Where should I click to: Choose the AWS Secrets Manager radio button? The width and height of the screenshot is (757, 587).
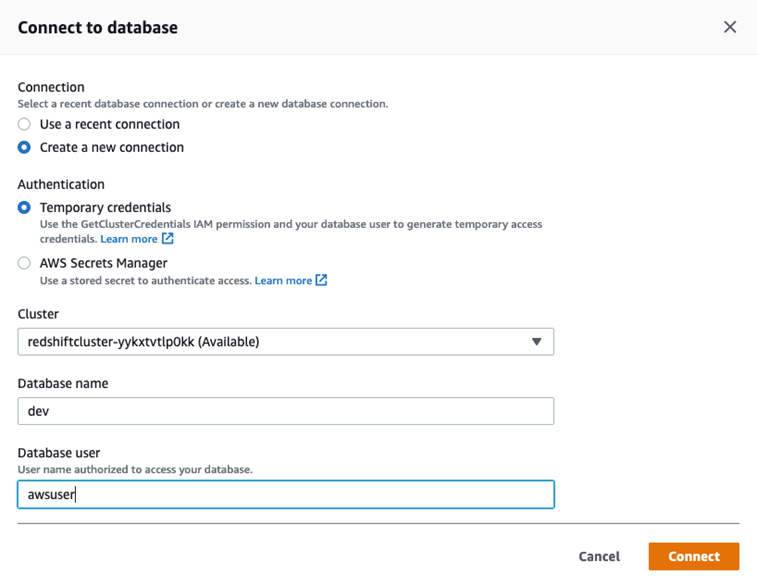click(24, 264)
